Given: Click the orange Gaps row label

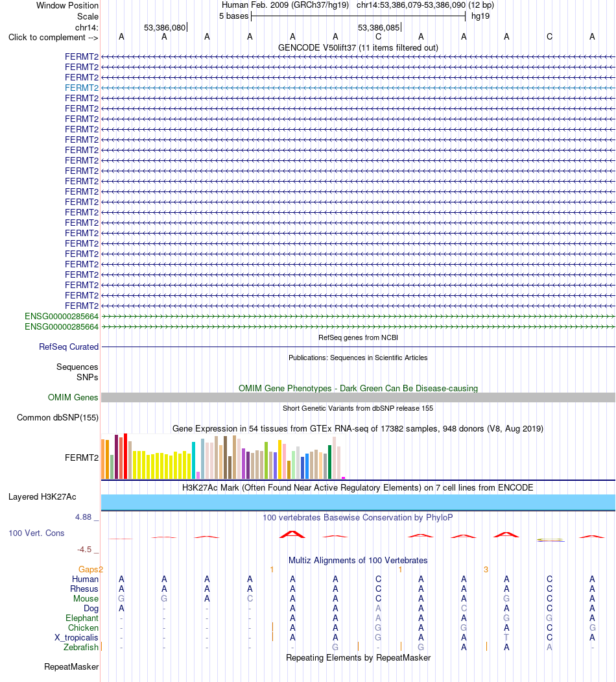Looking at the screenshot, I should pyautogui.click(x=89, y=569).
